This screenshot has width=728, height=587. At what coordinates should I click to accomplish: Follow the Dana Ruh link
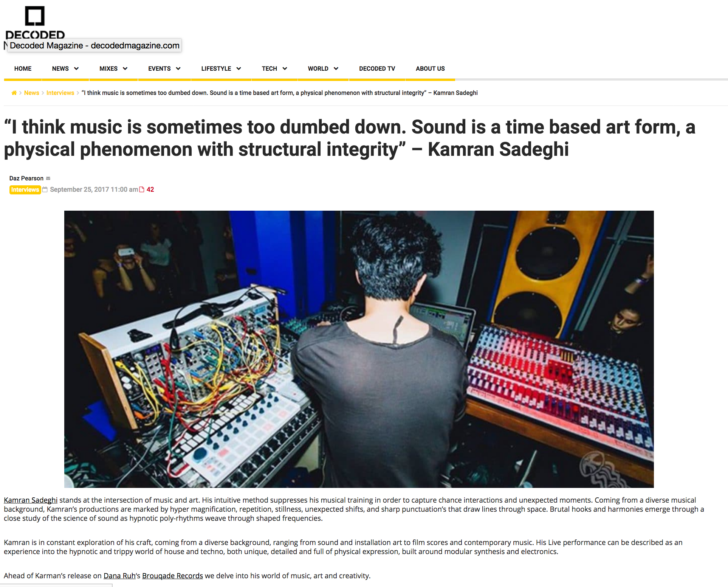tap(119, 576)
